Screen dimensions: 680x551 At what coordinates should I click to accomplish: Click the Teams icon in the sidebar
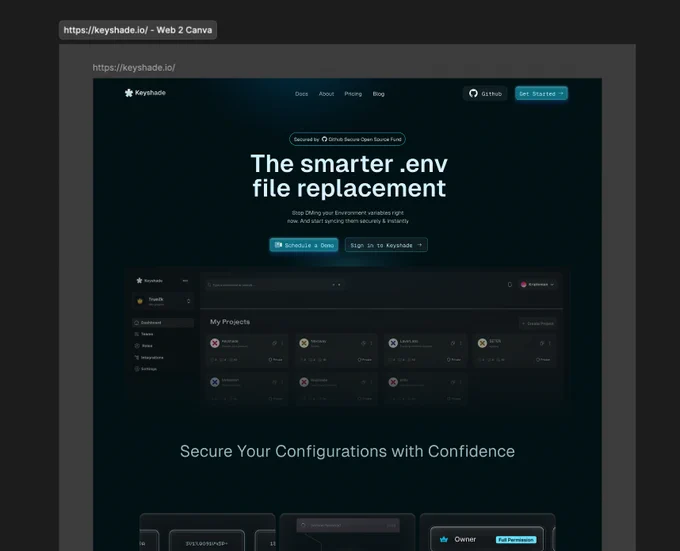(x=137, y=334)
